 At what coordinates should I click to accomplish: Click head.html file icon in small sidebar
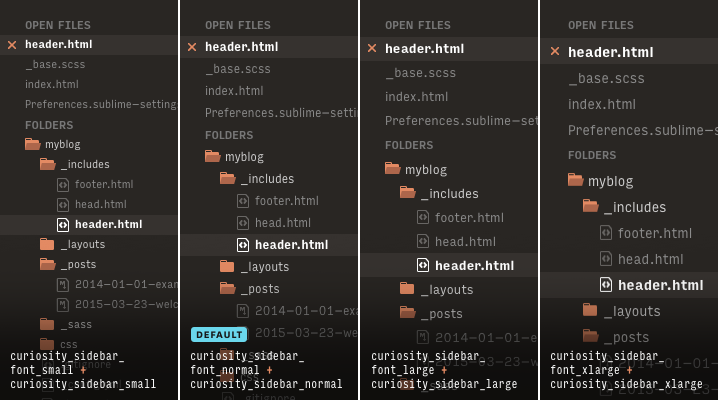coord(63,205)
